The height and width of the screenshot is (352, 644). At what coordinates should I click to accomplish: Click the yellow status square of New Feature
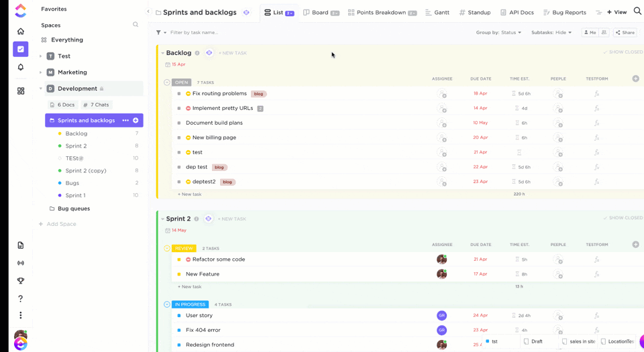tap(179, 274)
